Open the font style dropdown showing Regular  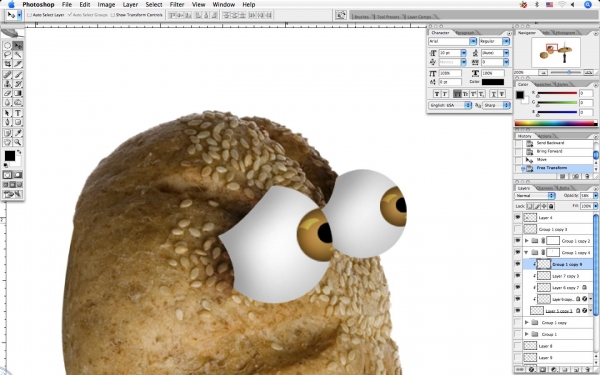click(x=506, y=41)
